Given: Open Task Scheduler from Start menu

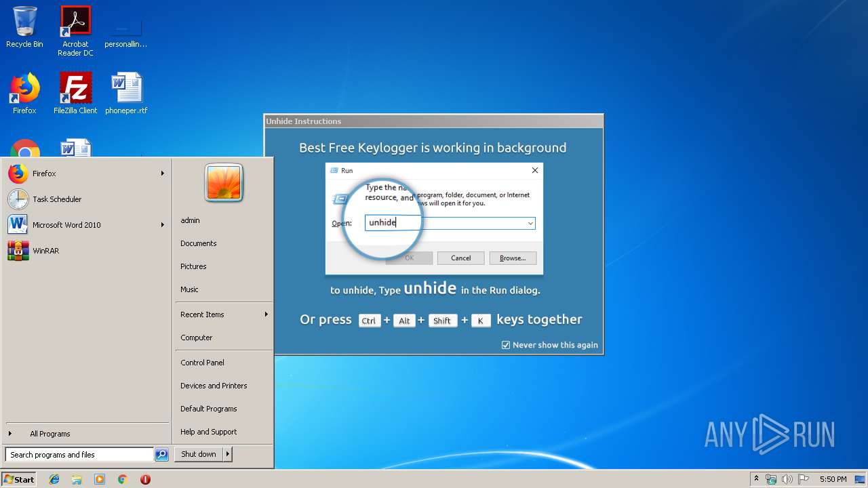Looking at the screenshot, I should point(86,199).
